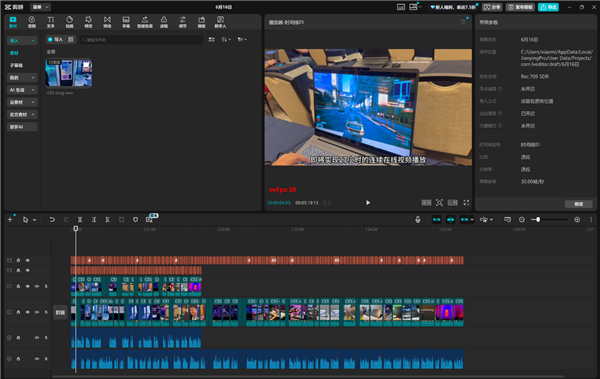Open the Text (文本) tool tab
The height and width of the screenshot is (379, 600).
tap(51, 22)
